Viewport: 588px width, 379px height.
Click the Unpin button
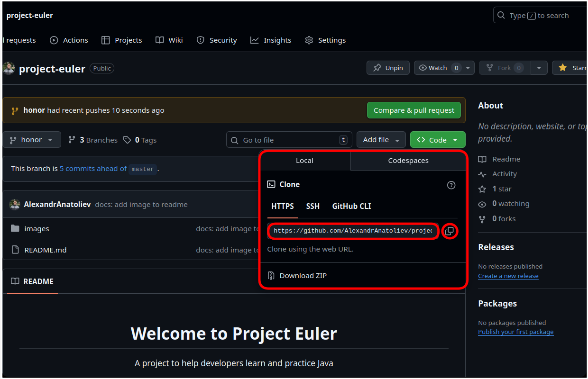pyautogui.click(x=388, y=68)
